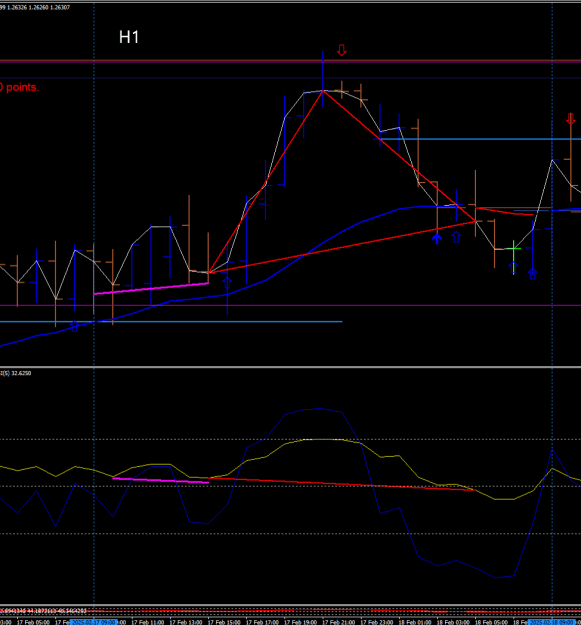
Task: Select the steep rising red line to the peak
Action: pos(266,182)
